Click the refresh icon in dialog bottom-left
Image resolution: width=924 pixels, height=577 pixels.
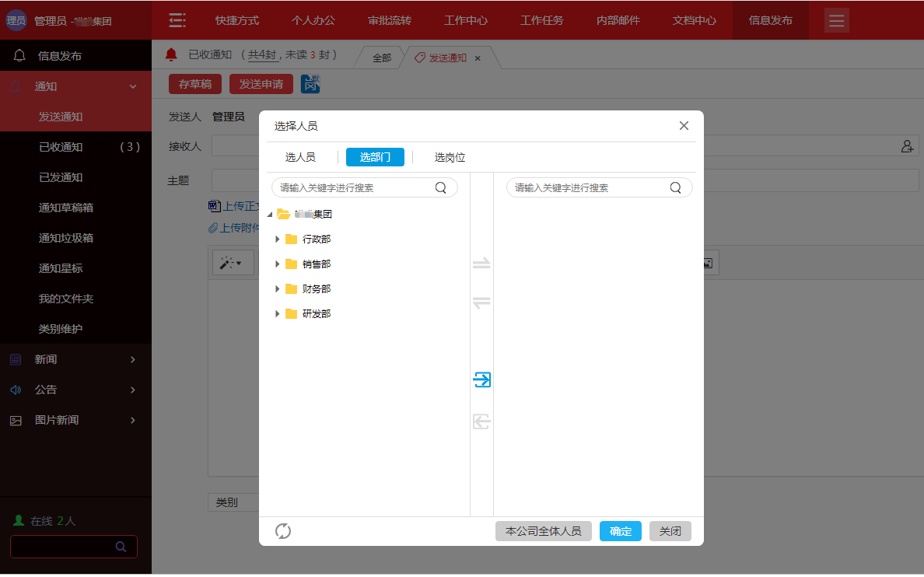(x=283, y=531)
